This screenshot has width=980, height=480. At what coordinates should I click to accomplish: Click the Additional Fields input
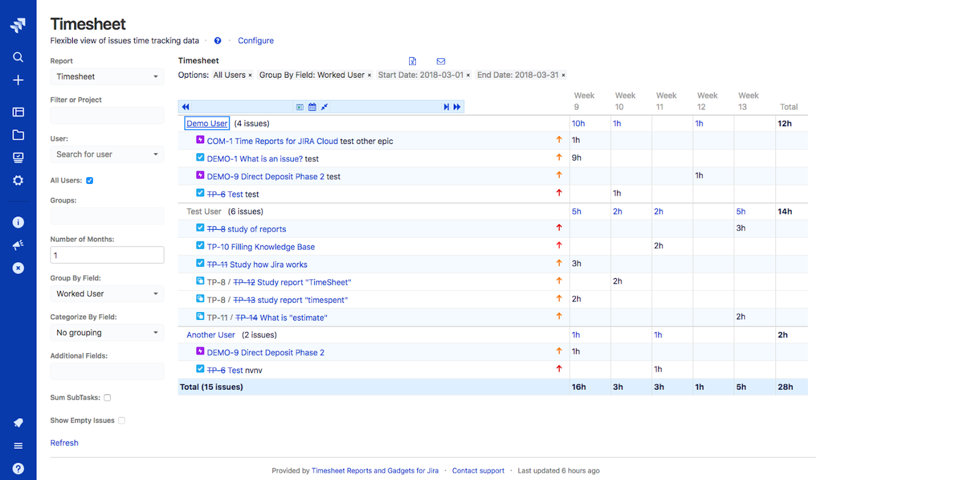107,371
